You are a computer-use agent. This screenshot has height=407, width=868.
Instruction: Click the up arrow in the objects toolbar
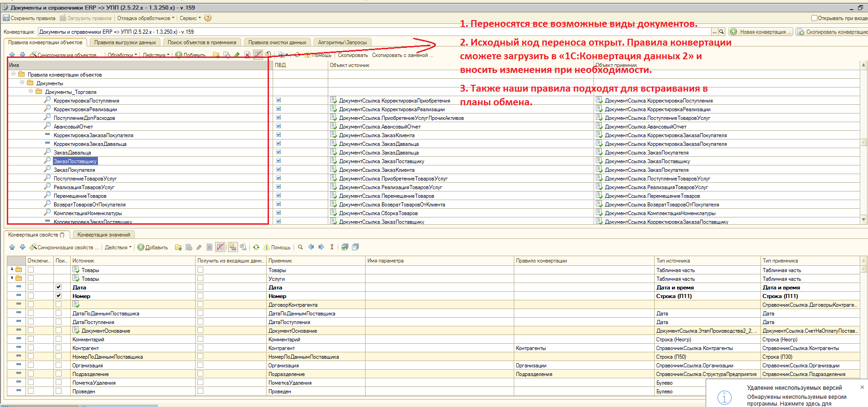[x=12, y=55]
